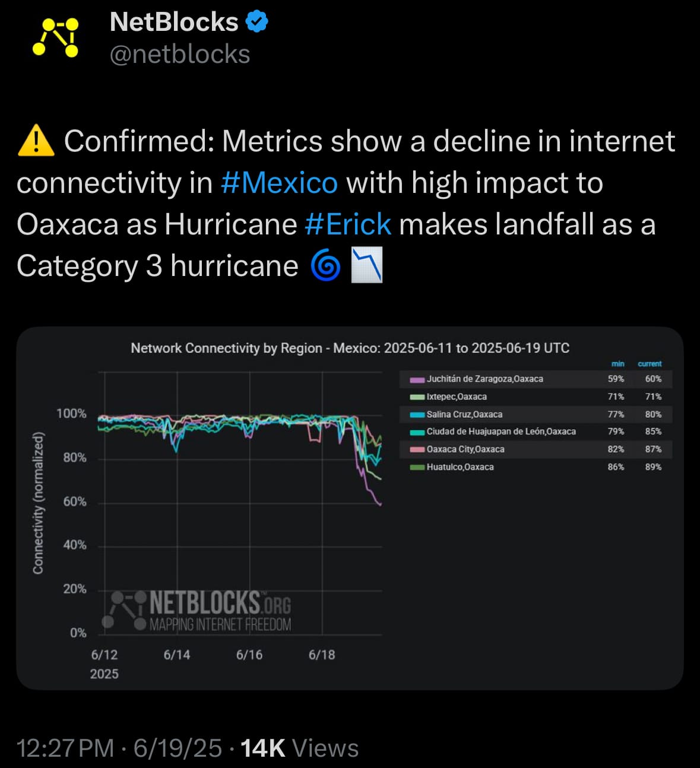Open the tweet timestamp 12:27 PM
Screen dimensions: 700x768
pyautogui.click(x=65, y=748)
